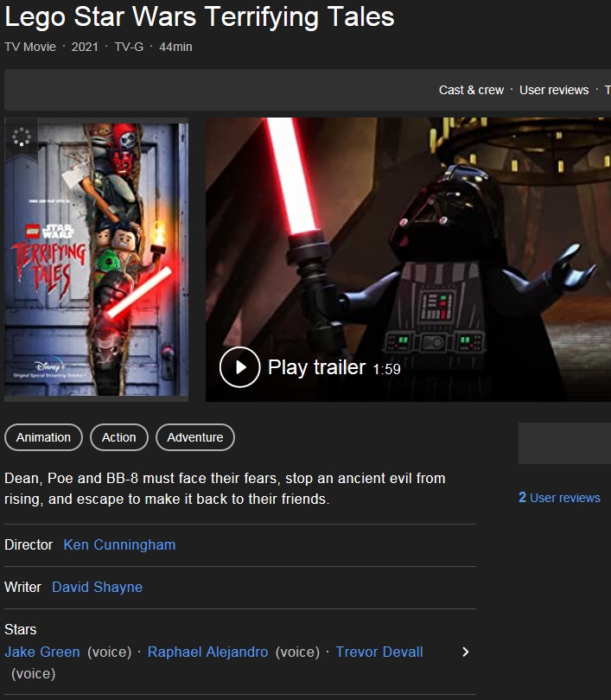Go to User reviews in top navigation
The width and height of the screenshot is (611, 700).
tap(554, 90)
